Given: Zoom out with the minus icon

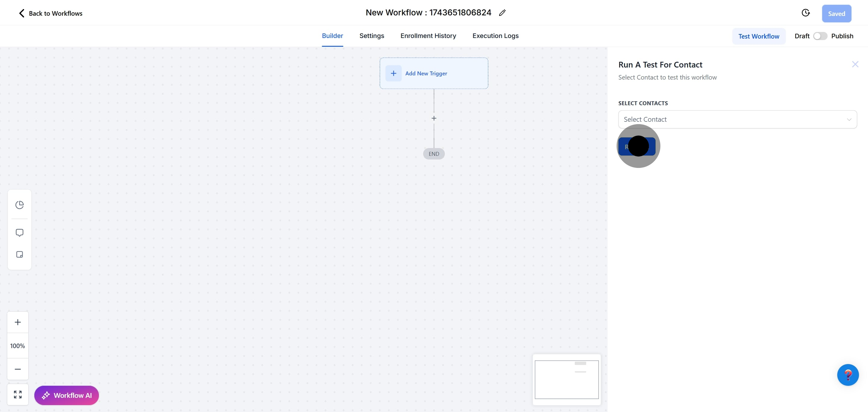Looking at the screenshot, I should [18, 369].
